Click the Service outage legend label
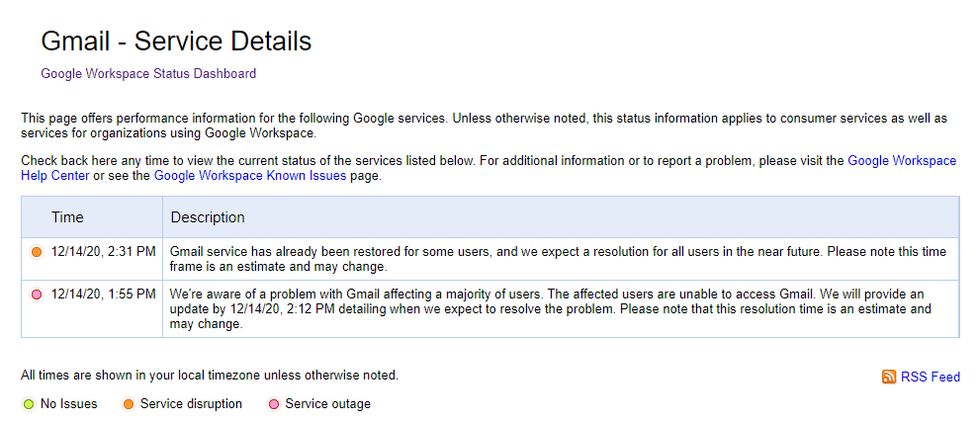The width and height of the screenshot is (980, 422). (x=327, y=404)
